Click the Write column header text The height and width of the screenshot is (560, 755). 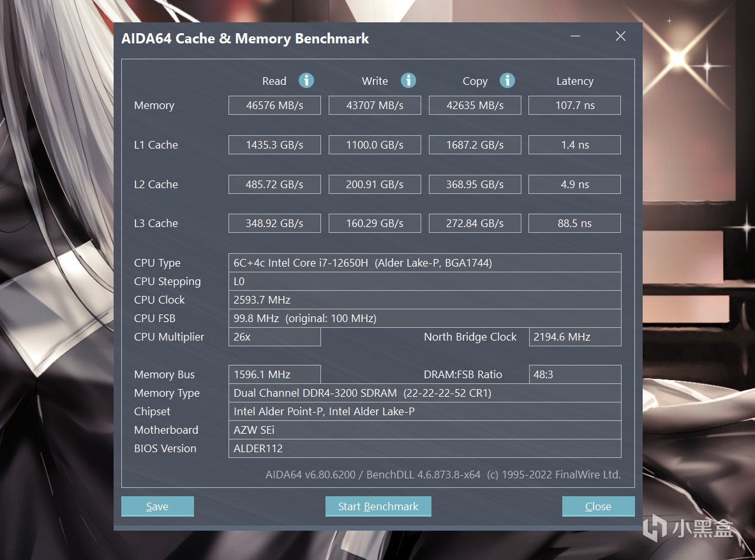pyautogui.click(x=375, y=81)
